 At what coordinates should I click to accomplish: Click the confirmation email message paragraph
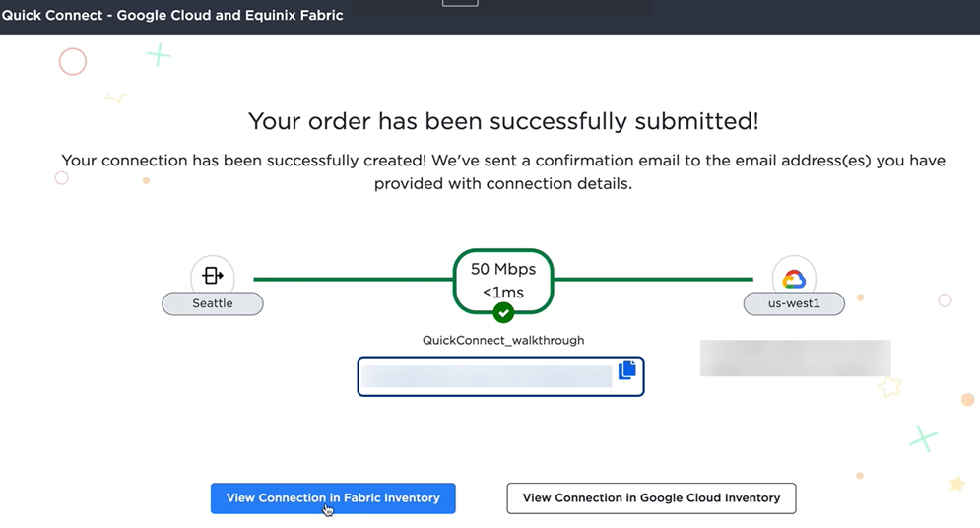(503, 171)
